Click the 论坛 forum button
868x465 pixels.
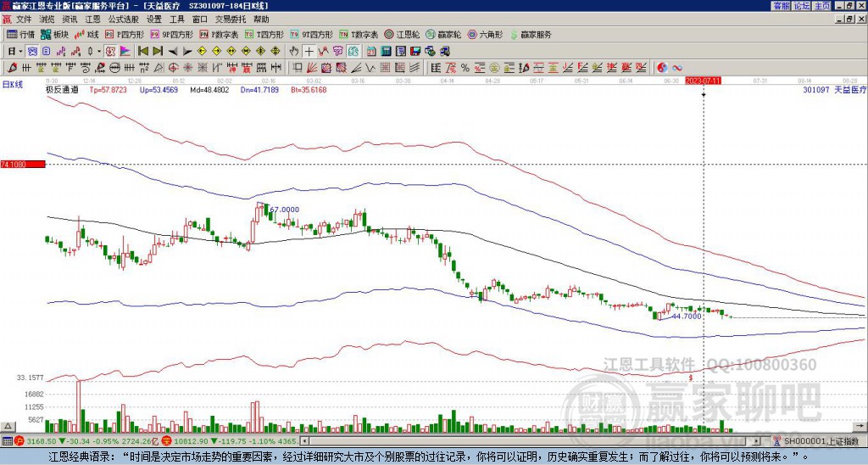pyautogui.click(x=801, y=6)
